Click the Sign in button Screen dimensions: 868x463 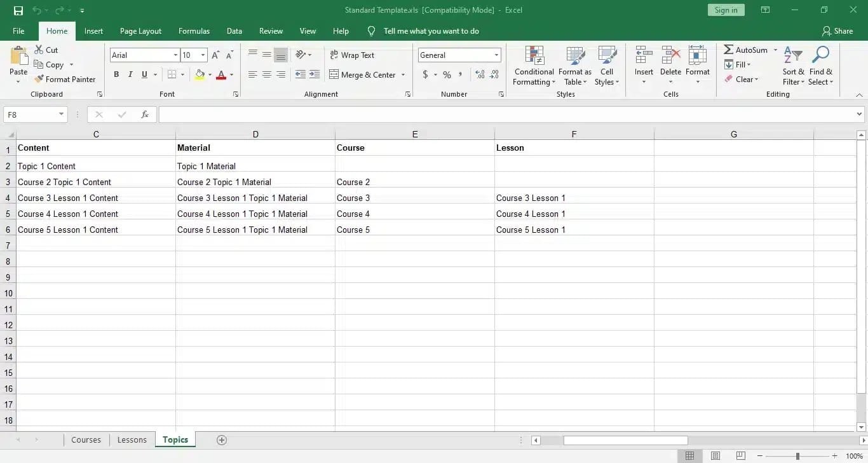tap(726, 10)
